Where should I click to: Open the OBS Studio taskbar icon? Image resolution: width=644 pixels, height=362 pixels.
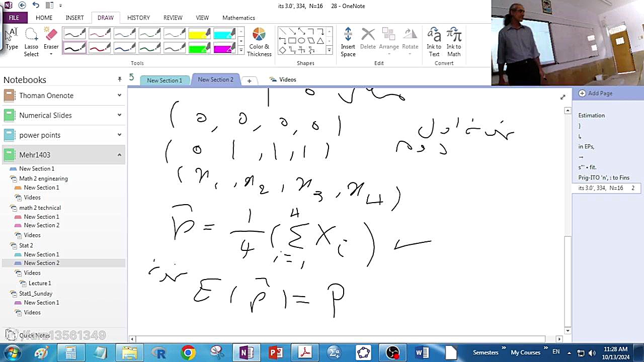(392, 352)
